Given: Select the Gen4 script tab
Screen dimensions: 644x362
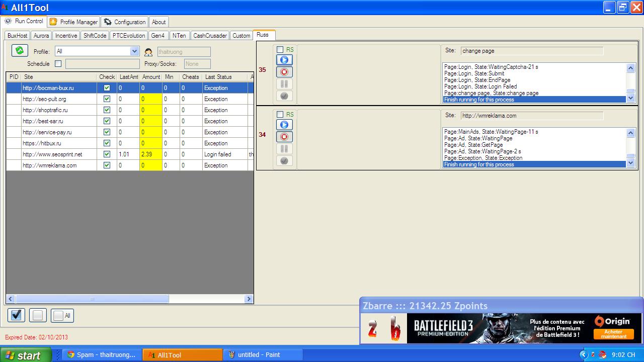Looking at the screenshot, I should coord(158,36).
